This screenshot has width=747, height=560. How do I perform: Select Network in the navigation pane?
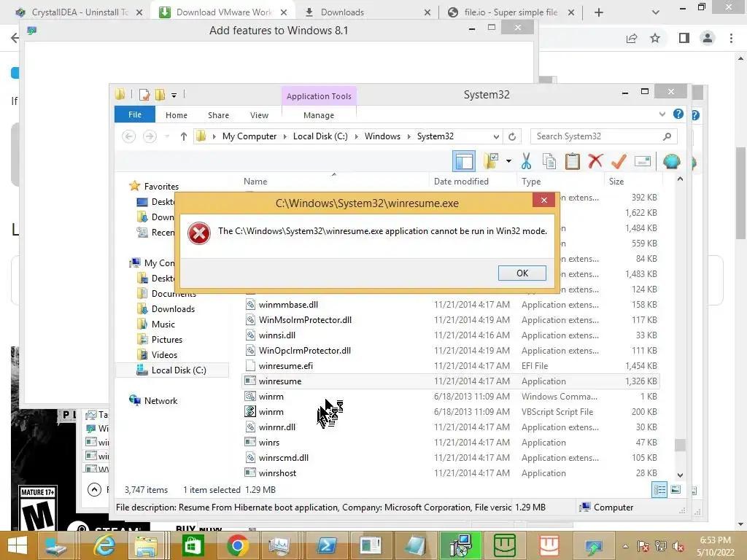pyautogui.click(x=160, y=401)
